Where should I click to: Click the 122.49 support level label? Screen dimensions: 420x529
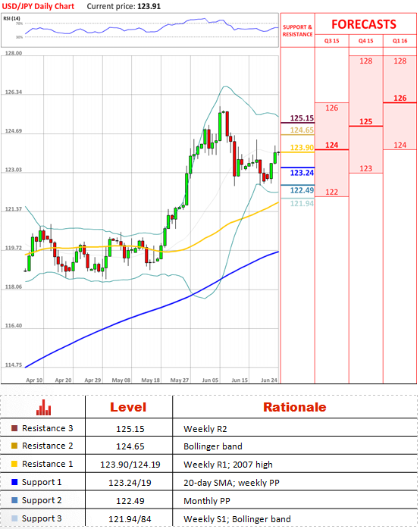click(x=302, y=190)
